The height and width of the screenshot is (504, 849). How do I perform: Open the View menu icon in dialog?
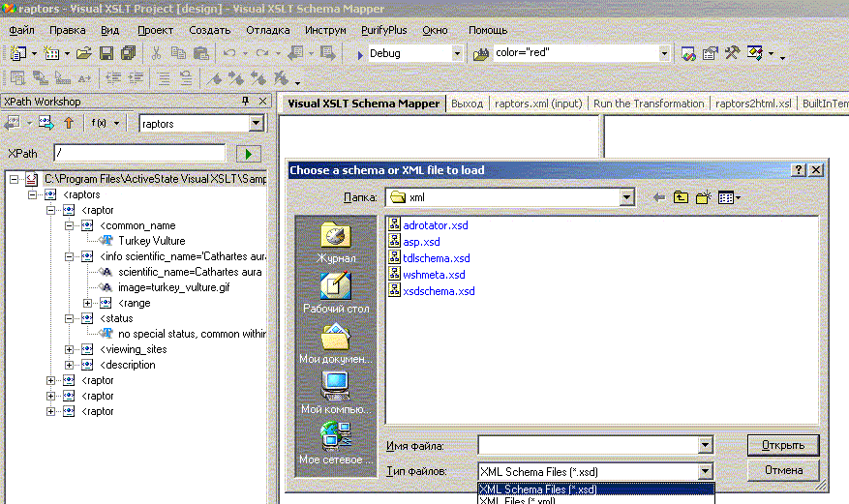[x=729, y=198]
